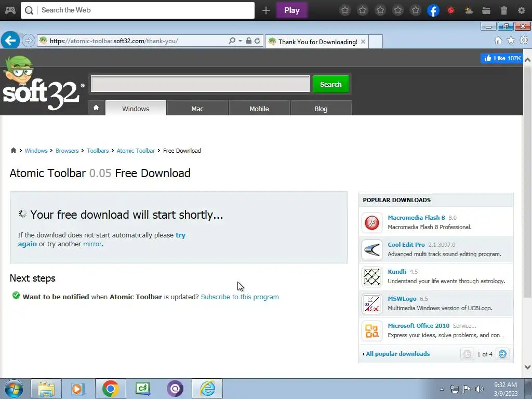The image size is (532, 399).
Task: Select the Windows nav tab
Action: pyautogui.click(x=136, y=109)
